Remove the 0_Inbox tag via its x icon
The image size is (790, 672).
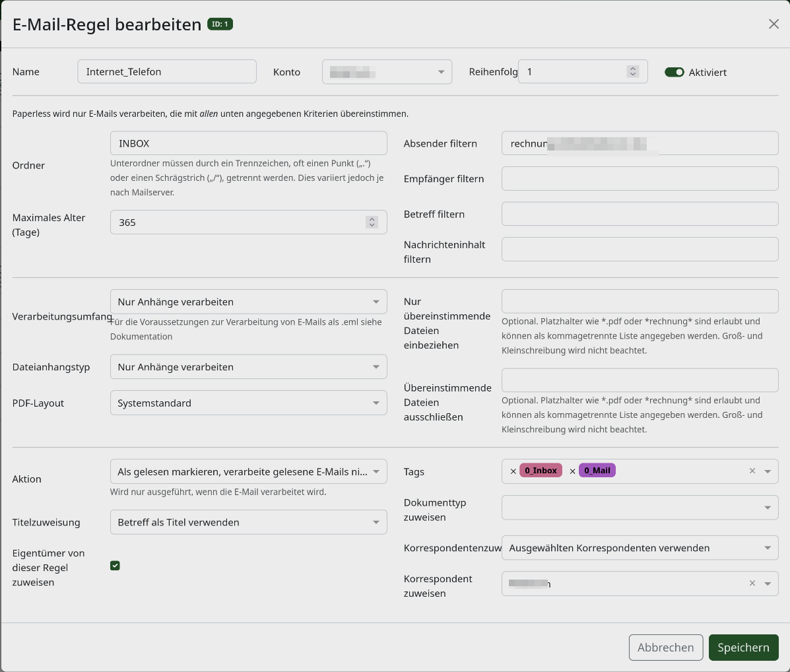point(513,471)
